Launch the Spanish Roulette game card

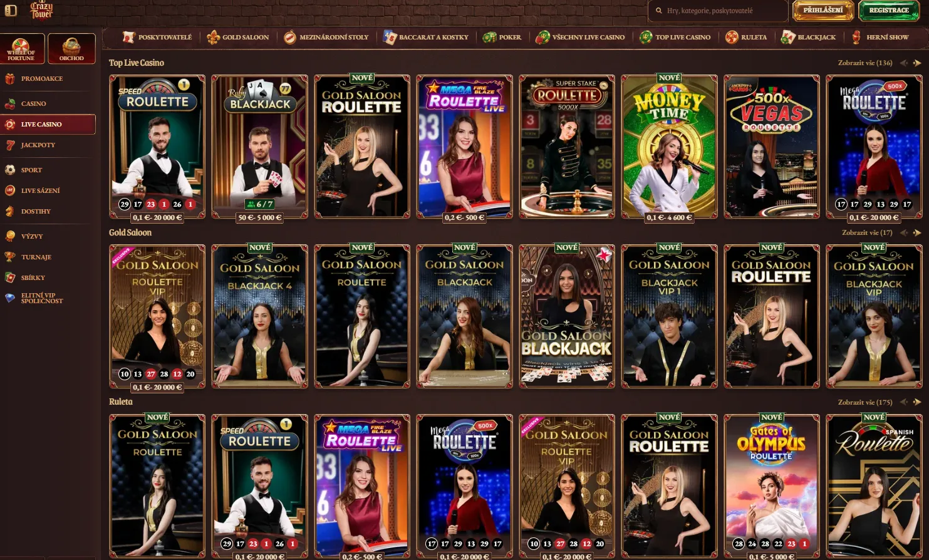tap(874, 487)
